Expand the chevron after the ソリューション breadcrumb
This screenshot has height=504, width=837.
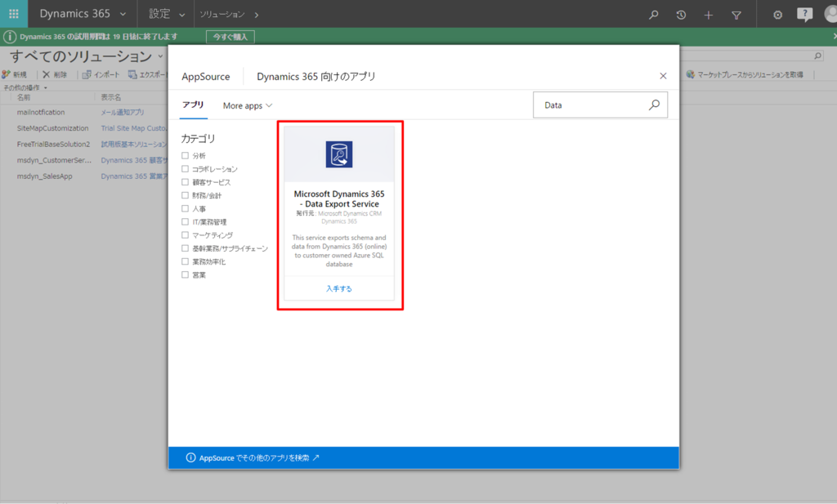(257, 15)
